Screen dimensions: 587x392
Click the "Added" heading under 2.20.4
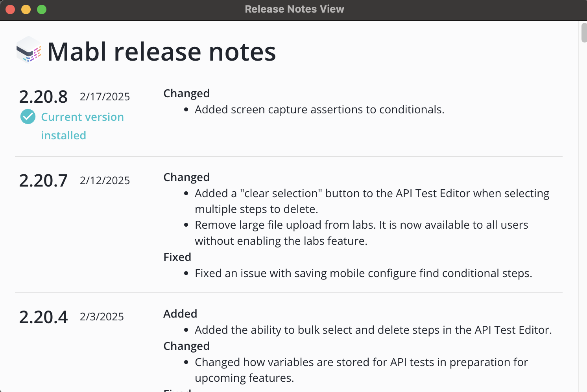point(180,314)
